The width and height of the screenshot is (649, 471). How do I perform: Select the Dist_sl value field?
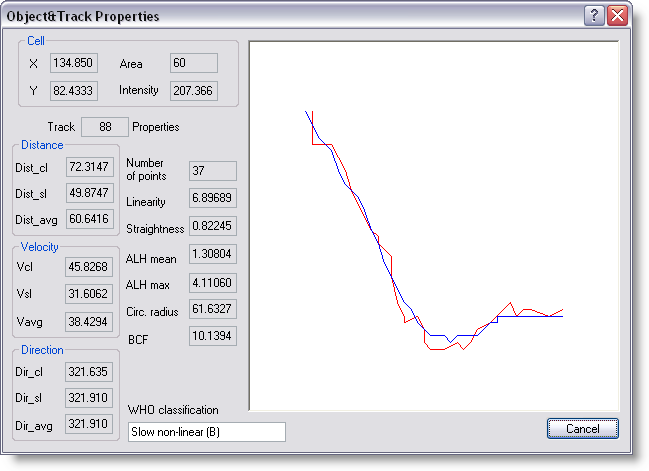[92, 192]
